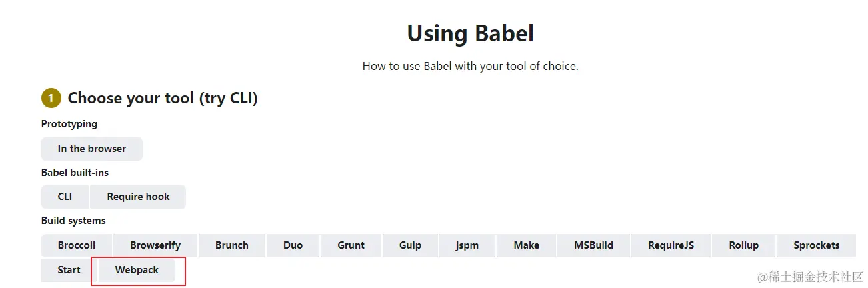Click the Choose your tool heading
The height and width of the screenshot is (288, 868).
point(163,99)
